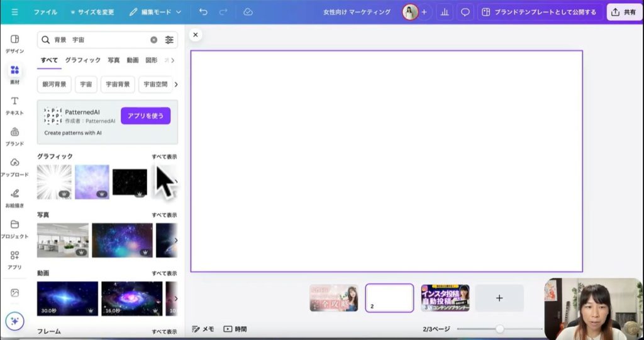
Task: Click the 共有 share button
Action: (624, 12)
